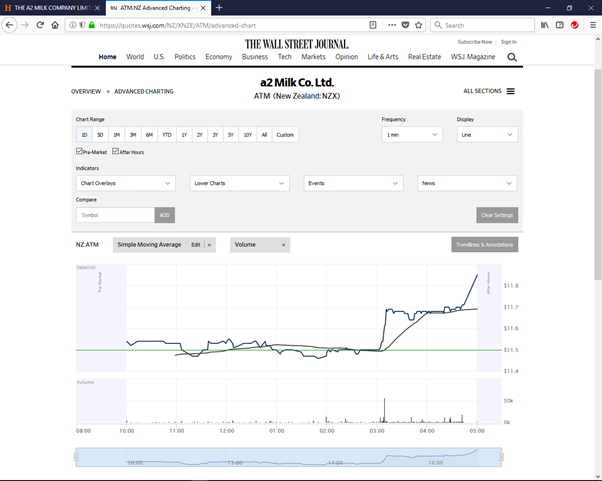This screenshot has width=602, height=481.
Task: Open the Economy nav menu item
Action: tap(218, 57)
